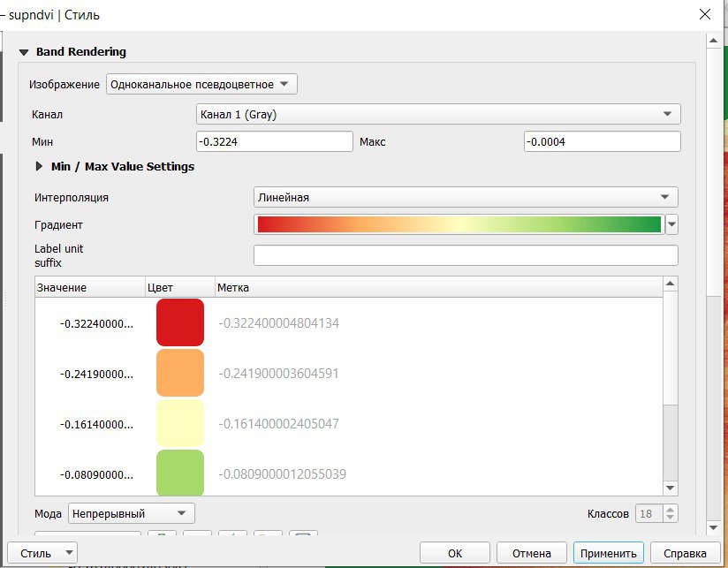Click the color table scroll up arrow
This screenshot has height=568, width=728.
point(670,284)
